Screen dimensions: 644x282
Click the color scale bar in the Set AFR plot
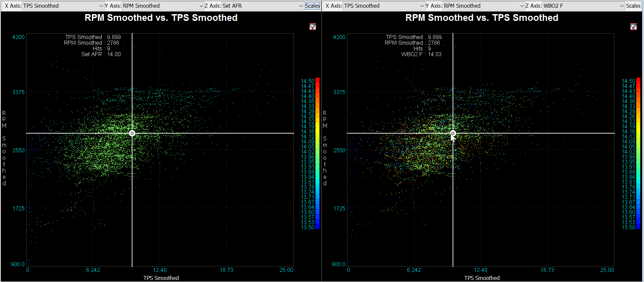317,153
